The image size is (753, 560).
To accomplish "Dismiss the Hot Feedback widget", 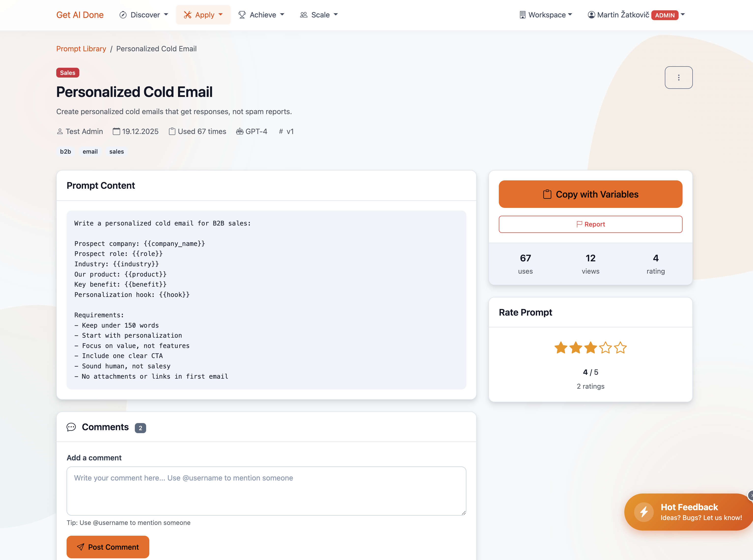I will point(751,496).
